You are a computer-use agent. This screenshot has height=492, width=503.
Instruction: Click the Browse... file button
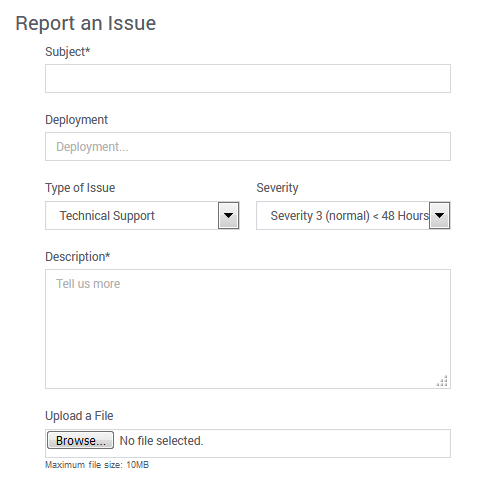click(80, 440)
